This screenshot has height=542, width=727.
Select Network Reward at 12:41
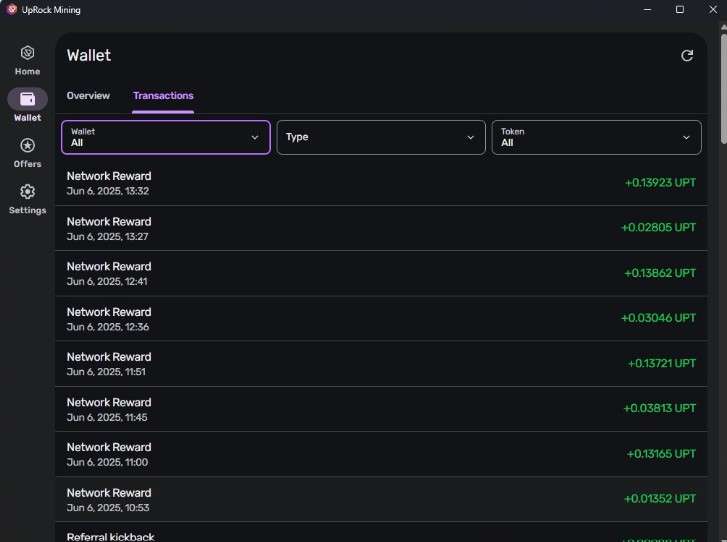(x=381, y=273)
